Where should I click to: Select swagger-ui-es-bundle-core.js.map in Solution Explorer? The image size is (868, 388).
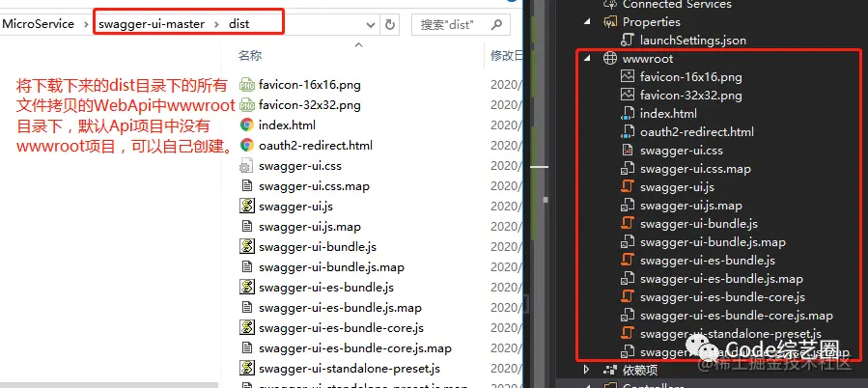pos(737,316)
